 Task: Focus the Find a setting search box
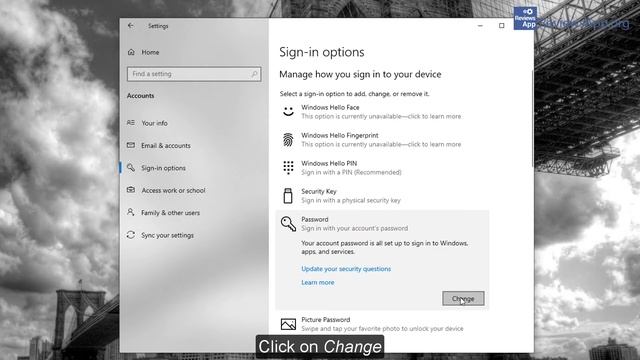(x=194, y=74)
